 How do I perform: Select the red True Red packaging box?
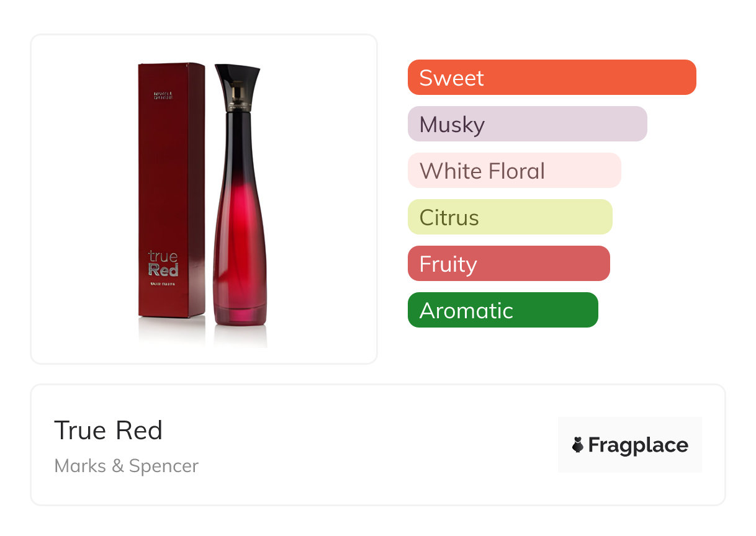click(x=171, y=186)
